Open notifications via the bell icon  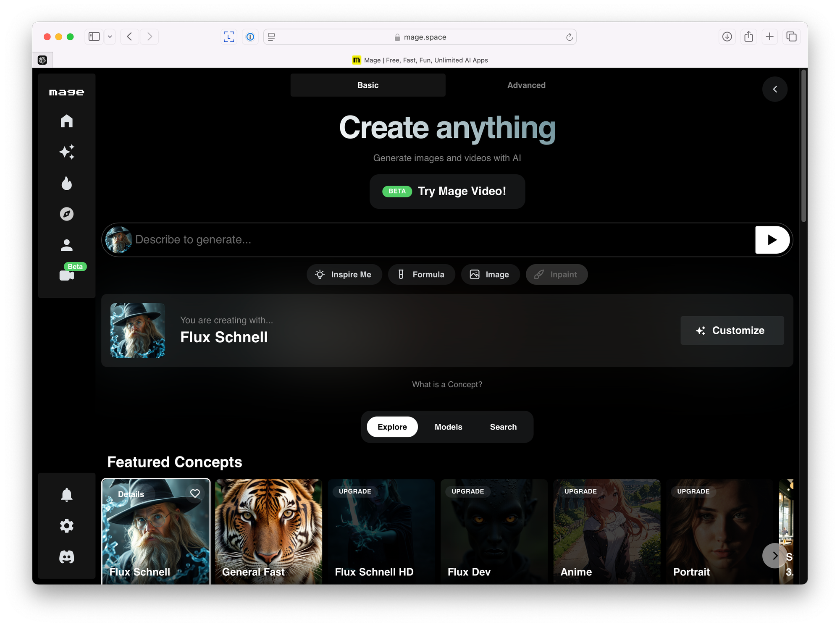[x=66, y=494]
